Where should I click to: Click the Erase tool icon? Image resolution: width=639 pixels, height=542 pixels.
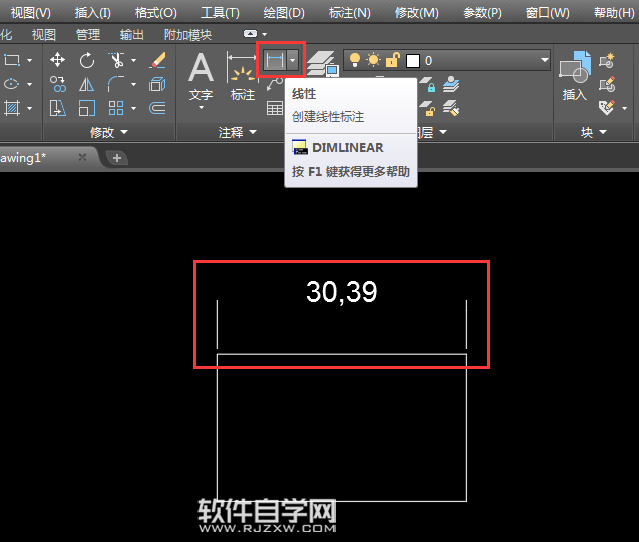[x=157, y=60]
